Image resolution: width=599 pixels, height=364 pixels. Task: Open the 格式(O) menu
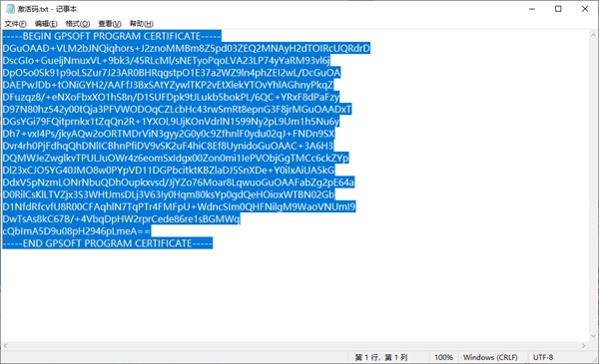(x=78, y=24)
